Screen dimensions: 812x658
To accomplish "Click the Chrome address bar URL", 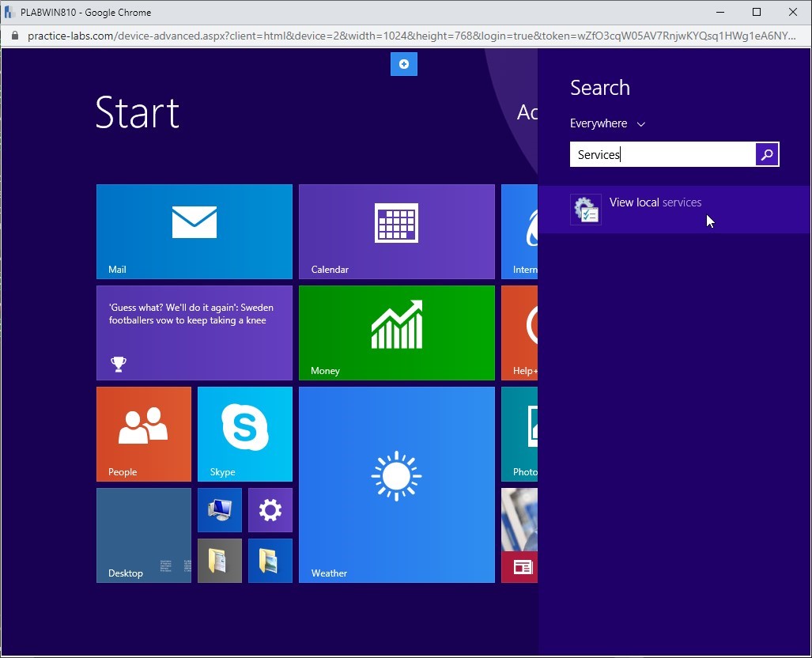I will 411,36.
